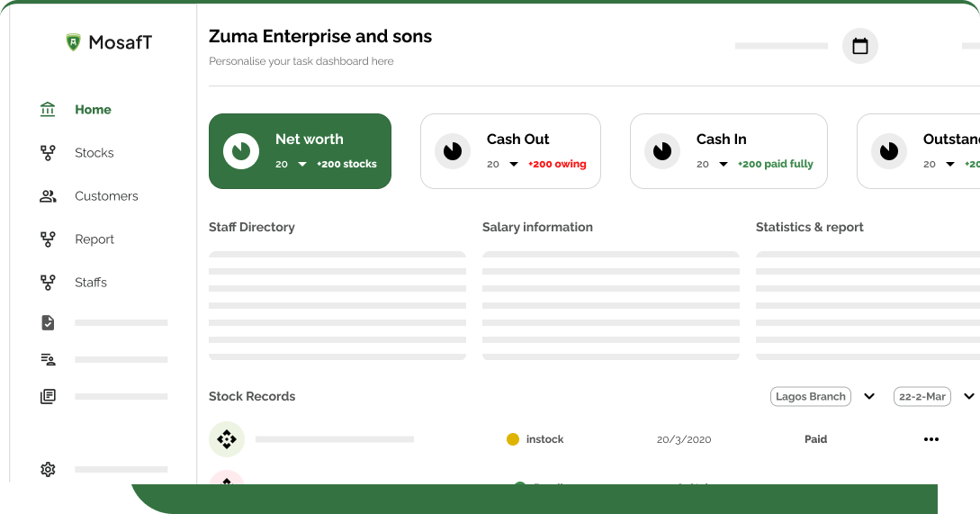Click the Lagos Branch filter pill

pyautogui.click(x=811, y=396)
